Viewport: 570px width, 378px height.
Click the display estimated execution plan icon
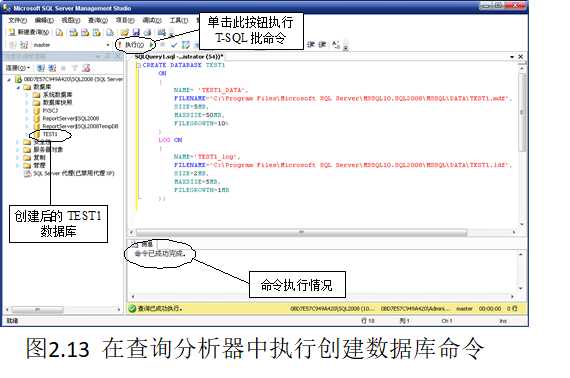(186, 45)
